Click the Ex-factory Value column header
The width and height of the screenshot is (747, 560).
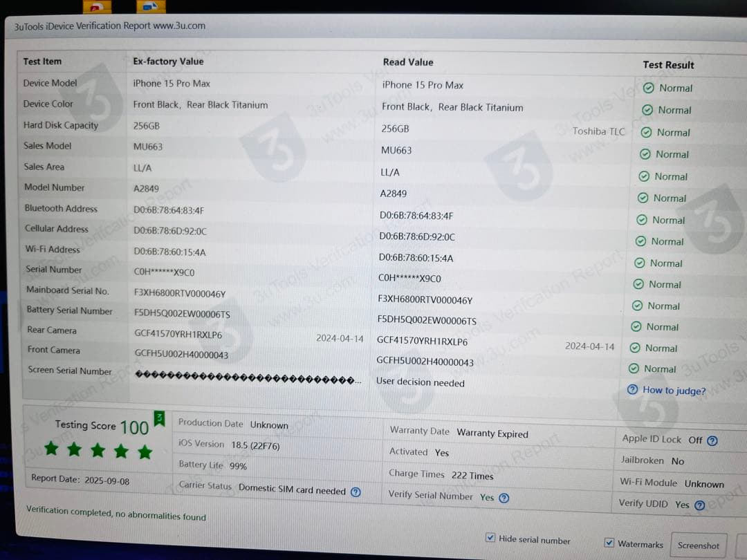pyautogui.click(x=168, y=62)
